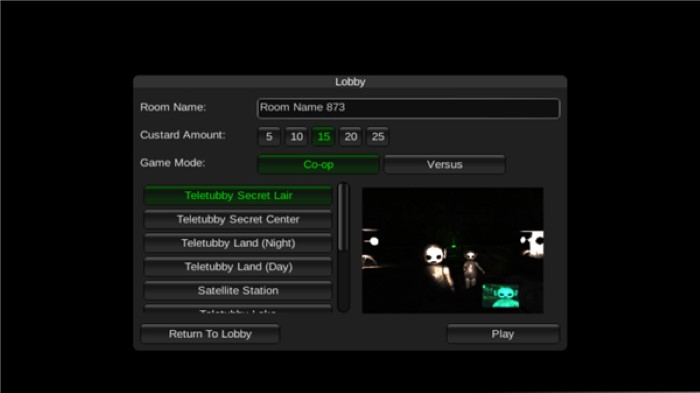The image size is (700, 393).
Task: Click the map list scrollbar handle
Action: click(343, 217)
